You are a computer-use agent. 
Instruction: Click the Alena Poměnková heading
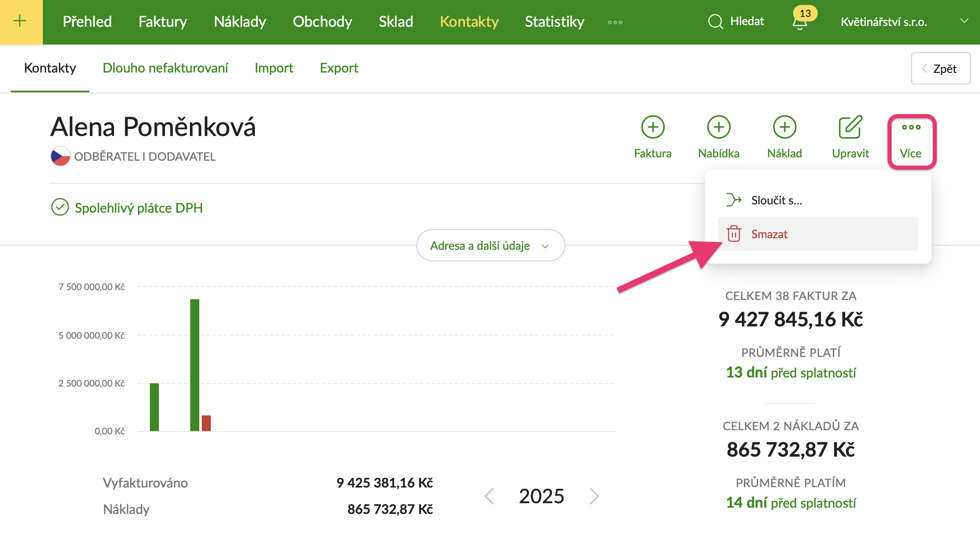[x=153, y=126]
